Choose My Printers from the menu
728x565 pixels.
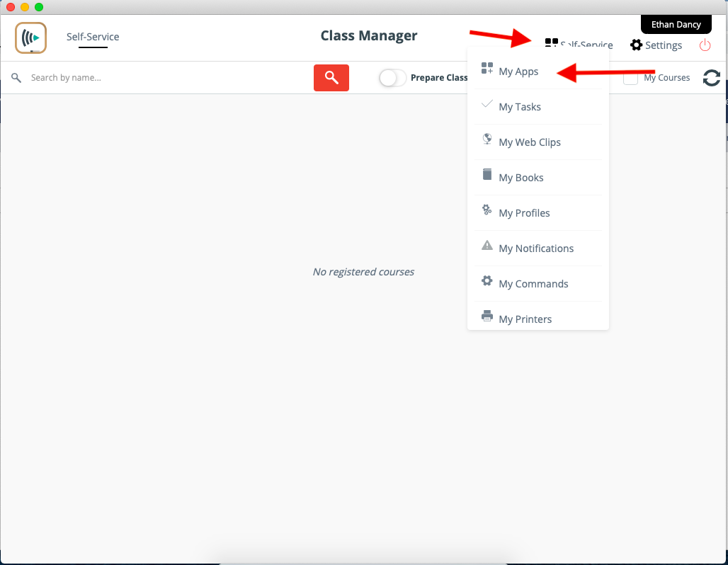click(538, 318)
